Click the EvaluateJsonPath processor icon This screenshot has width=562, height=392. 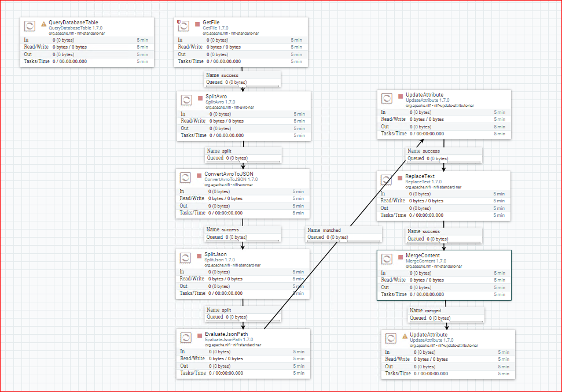pyautogui.click(x=186, y=338)
